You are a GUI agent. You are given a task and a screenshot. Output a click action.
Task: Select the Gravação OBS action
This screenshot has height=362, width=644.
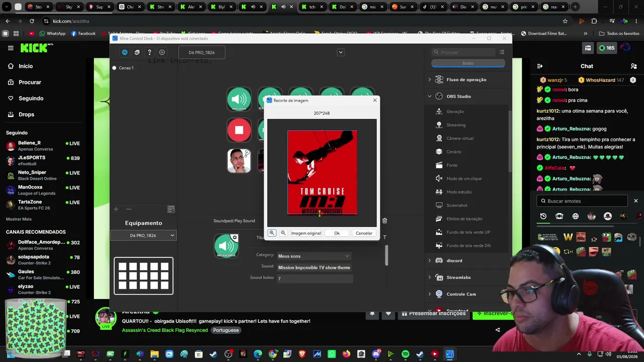(x=455, y=112)
